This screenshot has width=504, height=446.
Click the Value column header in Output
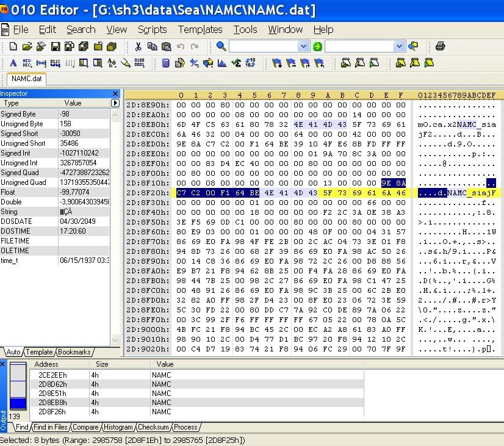(x=165, y=364)
